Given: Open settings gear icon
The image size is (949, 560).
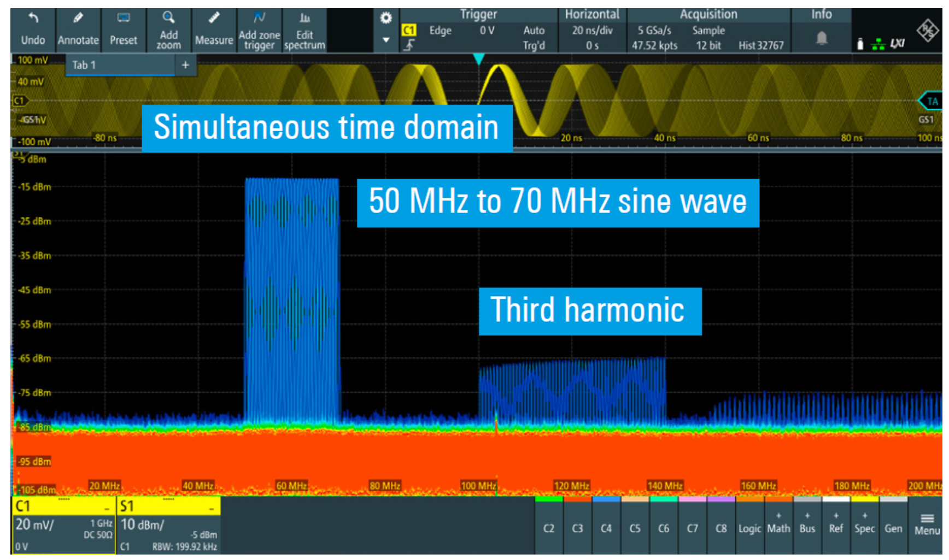Looking at the screenshot, I should pos(386,19).
